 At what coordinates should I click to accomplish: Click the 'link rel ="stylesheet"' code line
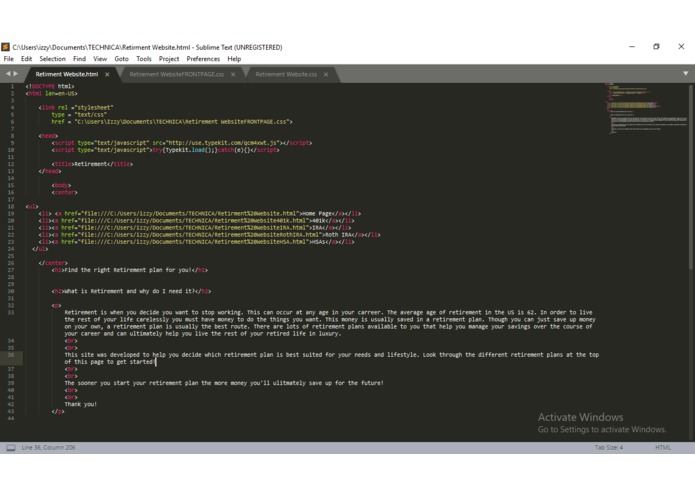pos(76,108)
